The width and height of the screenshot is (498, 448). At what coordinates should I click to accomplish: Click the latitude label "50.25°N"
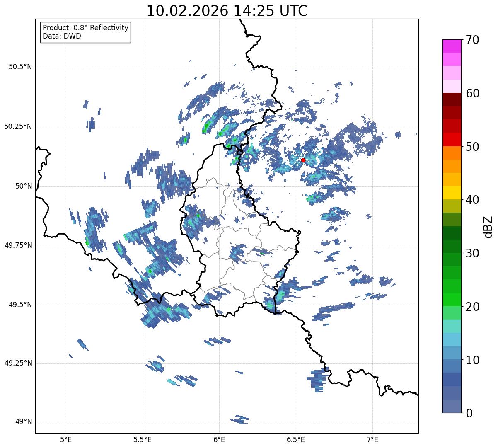pos(18,126)
